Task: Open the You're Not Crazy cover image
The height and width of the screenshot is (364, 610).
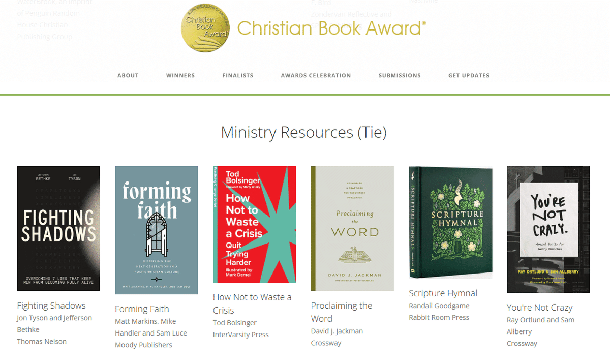Action: (548, 229)
